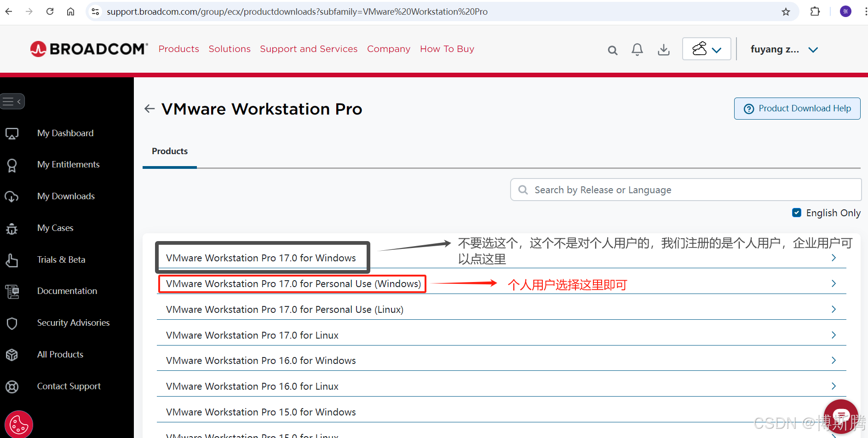Screen dimensions: 868x438
Task: Select the Trials & Beta sidebar icon
Action: pos(12,259)
